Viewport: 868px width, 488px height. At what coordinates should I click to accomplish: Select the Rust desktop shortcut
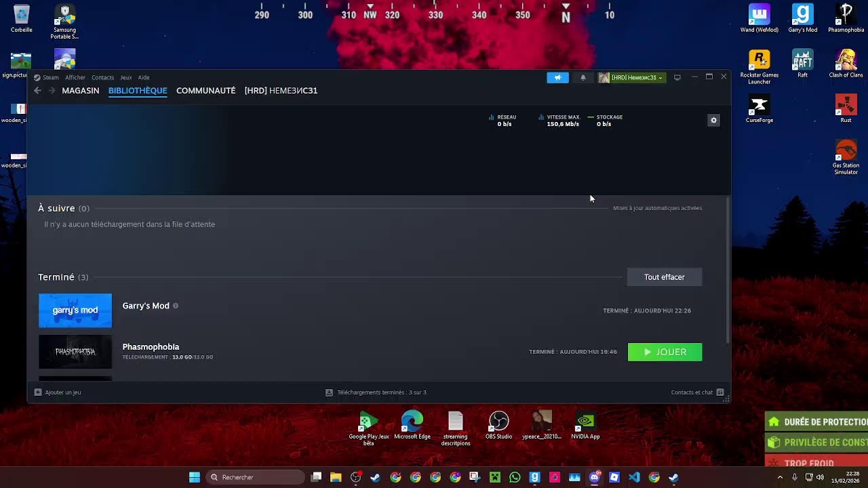(846, 109)
